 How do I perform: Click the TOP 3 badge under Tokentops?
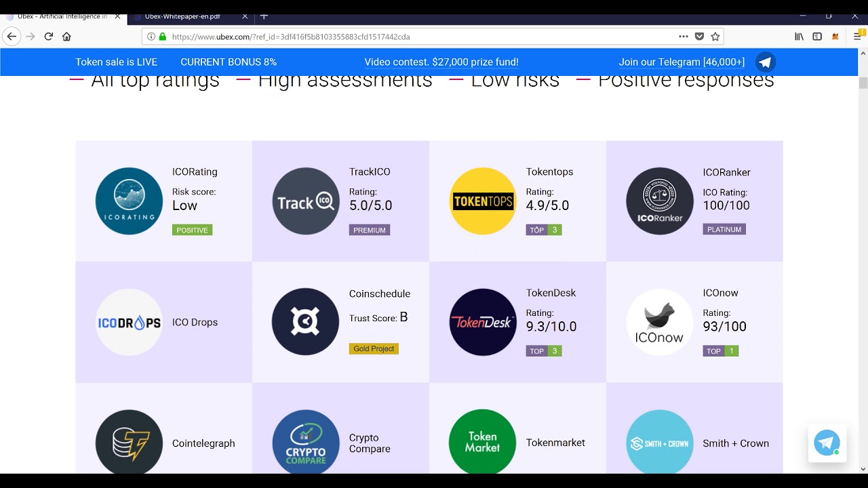[544, 230]
